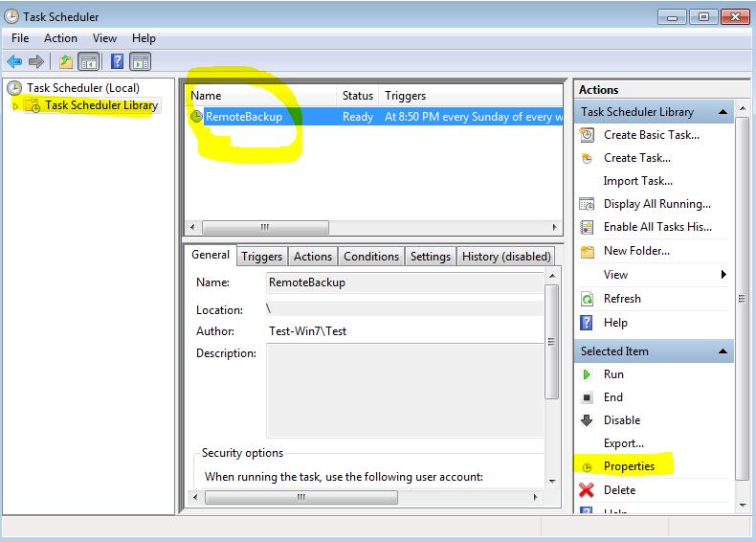Click the Run green play icon
Screen dimensions: 756x542
pos(587,374)
